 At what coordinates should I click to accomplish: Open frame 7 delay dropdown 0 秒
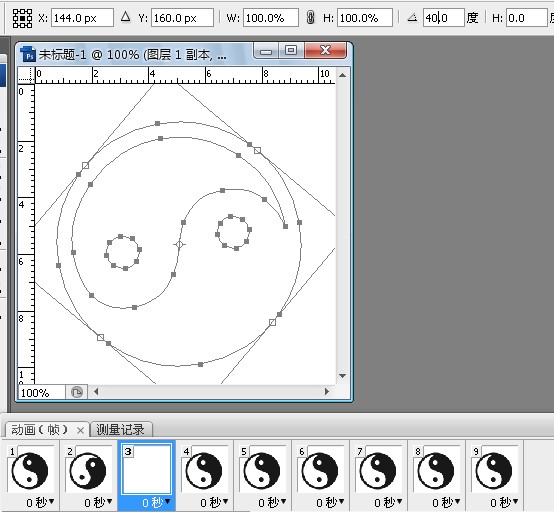[x=388, y=502]
